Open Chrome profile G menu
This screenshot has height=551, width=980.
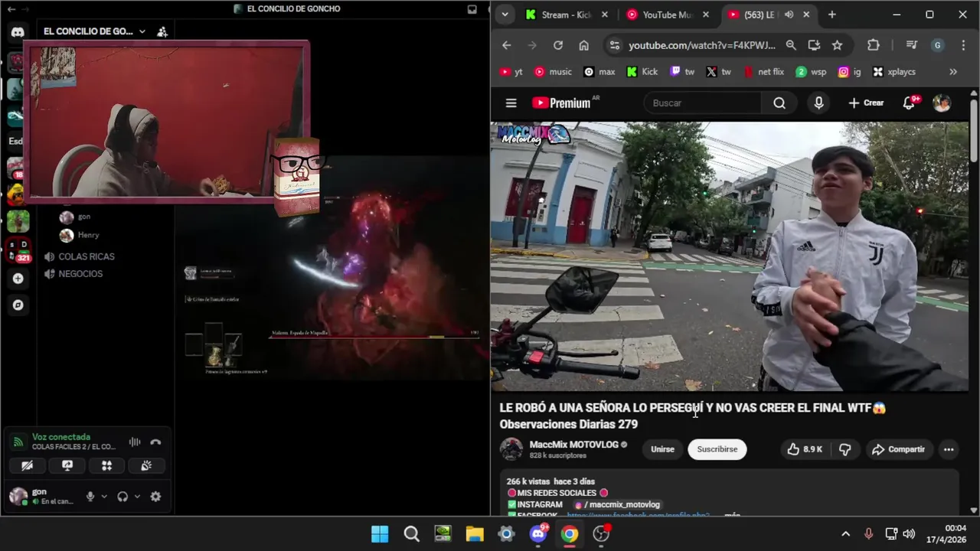click(x=937, y=45)
